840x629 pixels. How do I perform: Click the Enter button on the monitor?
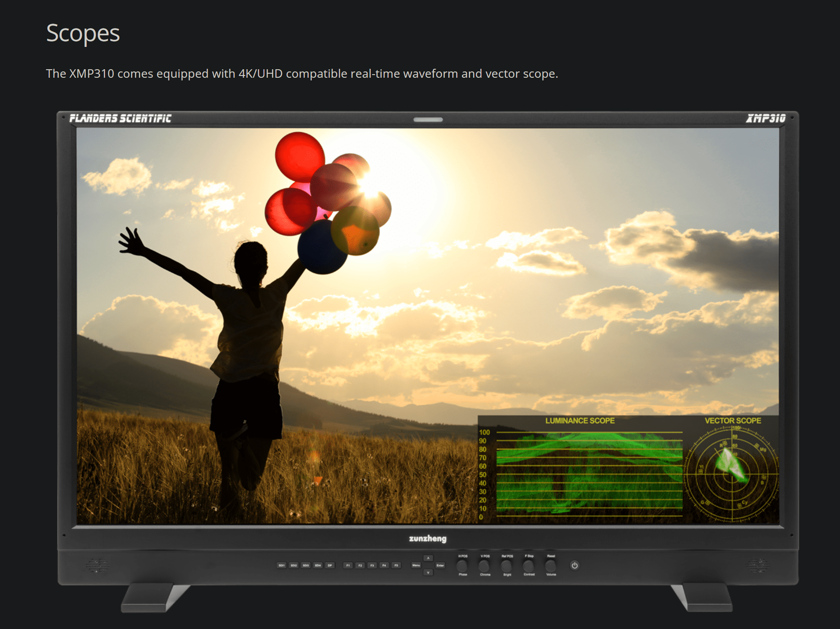coord(440,566)
